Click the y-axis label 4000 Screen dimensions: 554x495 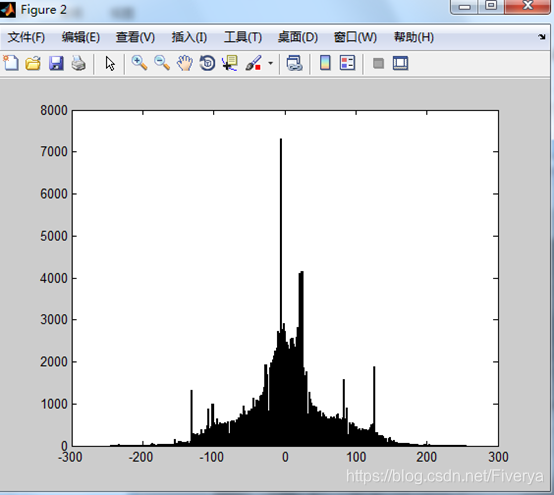pos(53,278)
